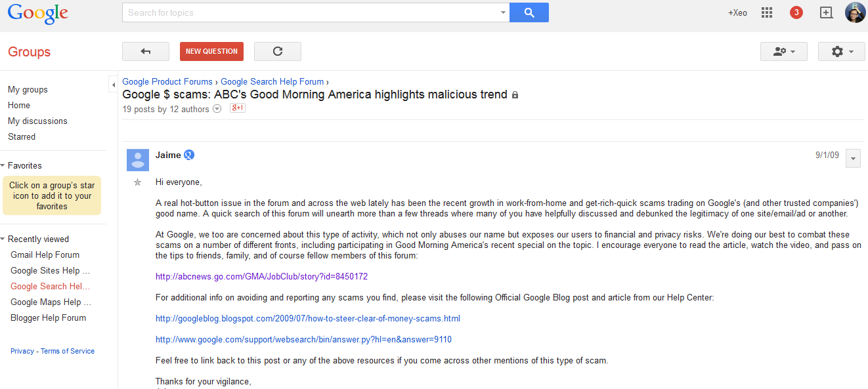Viewport: 868px width, 389px height.
Task: Star Jaime's post
Action: 137,182
